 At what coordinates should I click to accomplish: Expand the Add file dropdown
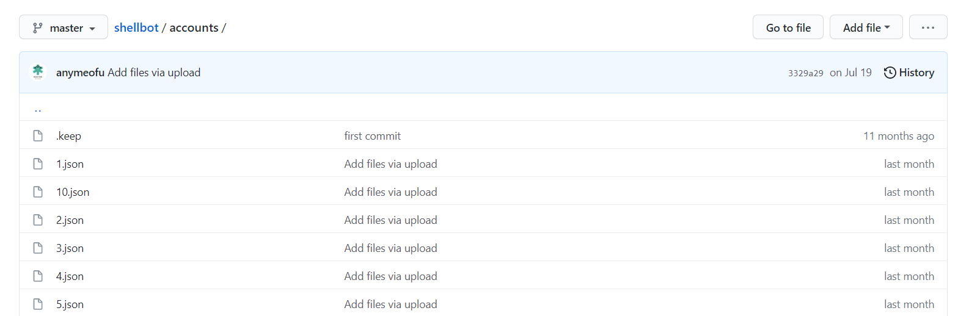tap(866, 27)
